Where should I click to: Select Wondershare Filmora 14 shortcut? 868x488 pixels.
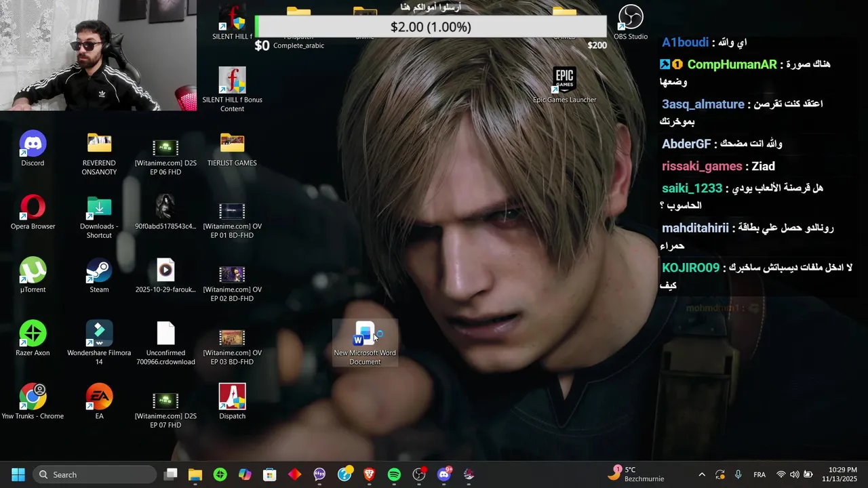click(99, 342)
